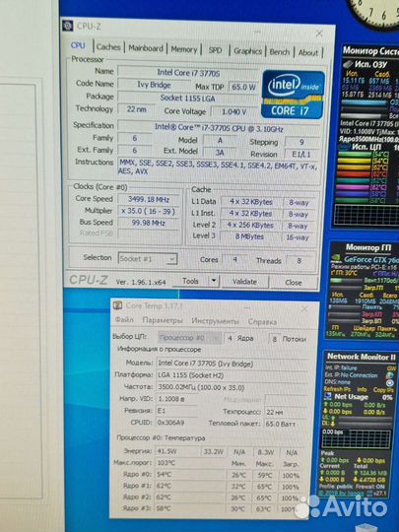Select the Memory tab in CPU-Z
399x532 pixels.
click(184, 49)
